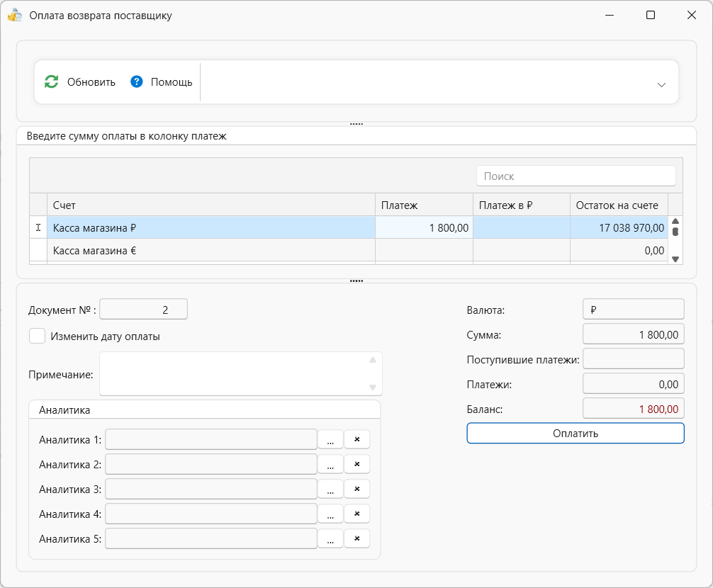Click the Баланс field with red 1 800,00
The width and height of the screenshot is (713, 588).
[x=634, y=409]
